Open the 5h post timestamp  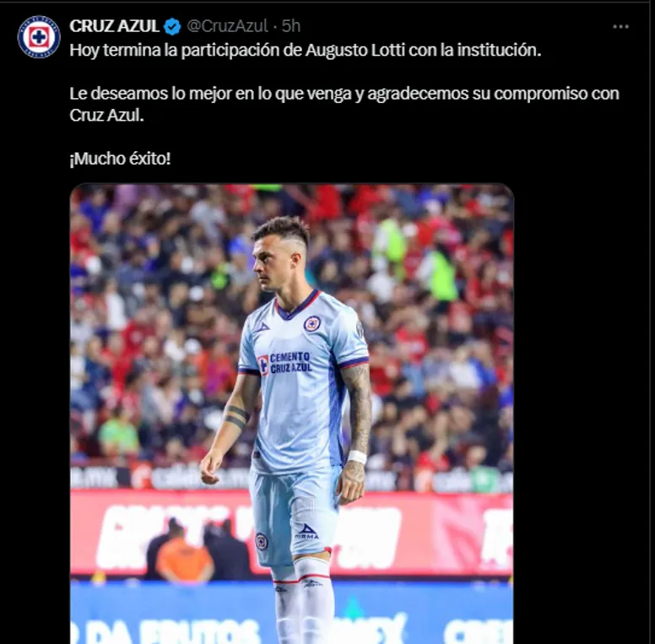[x=290, y=26]
